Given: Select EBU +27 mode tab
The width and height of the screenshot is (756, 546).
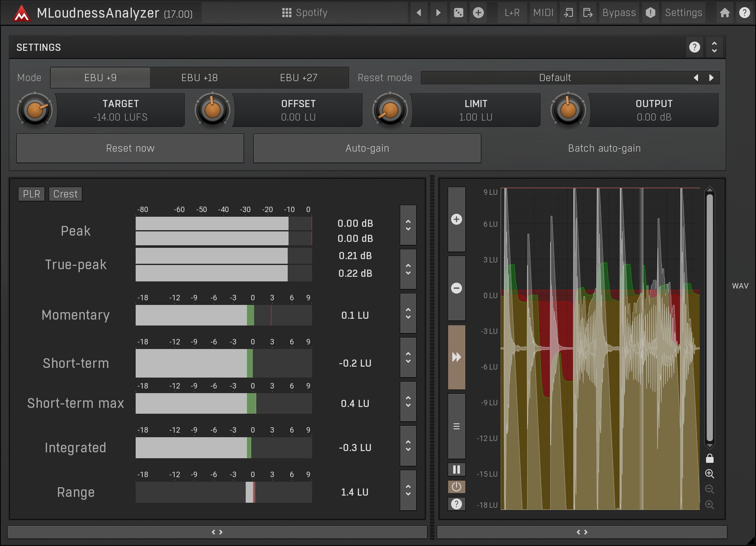Looking at the screenshot, I should [299, 78].
